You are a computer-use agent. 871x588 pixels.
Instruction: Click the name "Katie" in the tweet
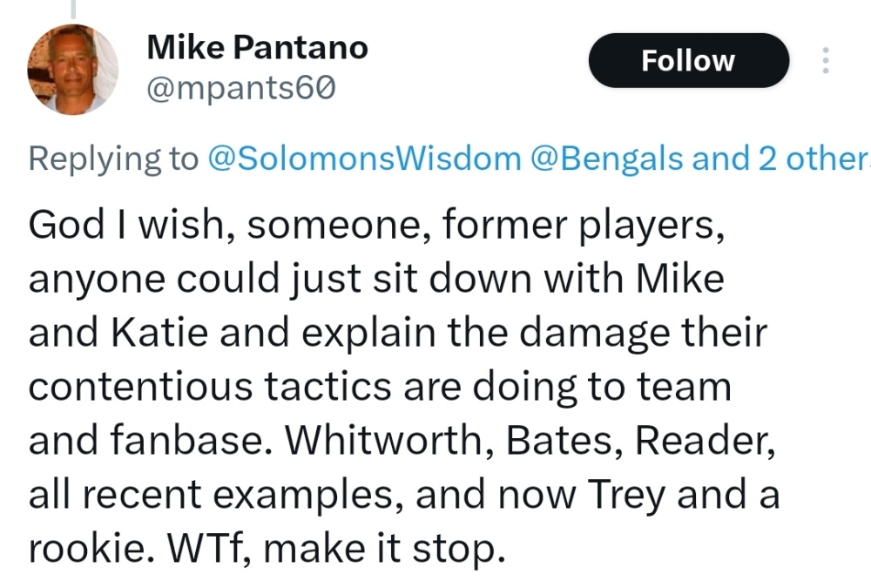160,333
